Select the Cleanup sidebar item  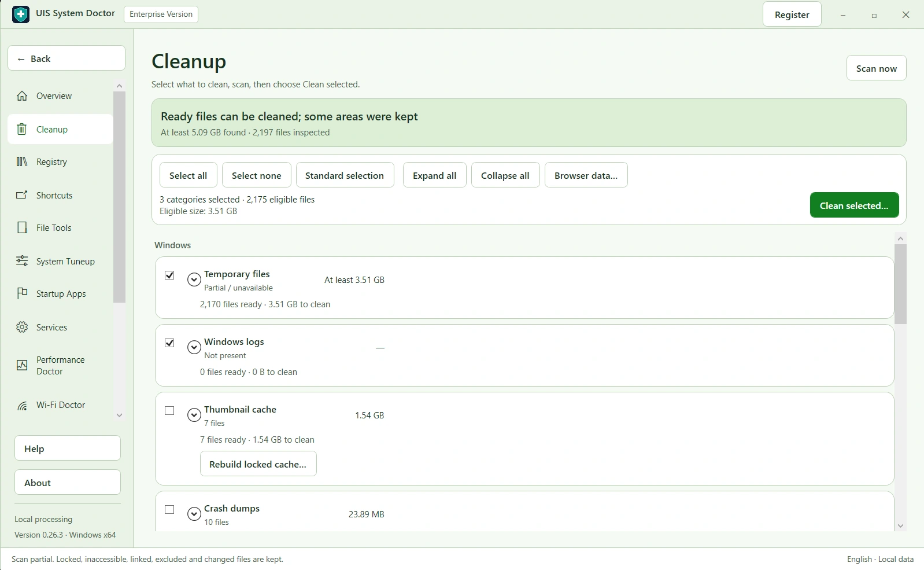[60, 129]
